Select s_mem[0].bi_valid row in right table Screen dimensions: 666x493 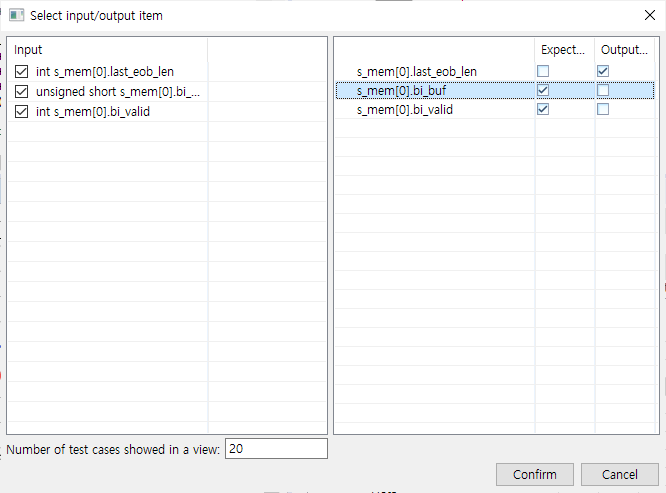[495, 110]
